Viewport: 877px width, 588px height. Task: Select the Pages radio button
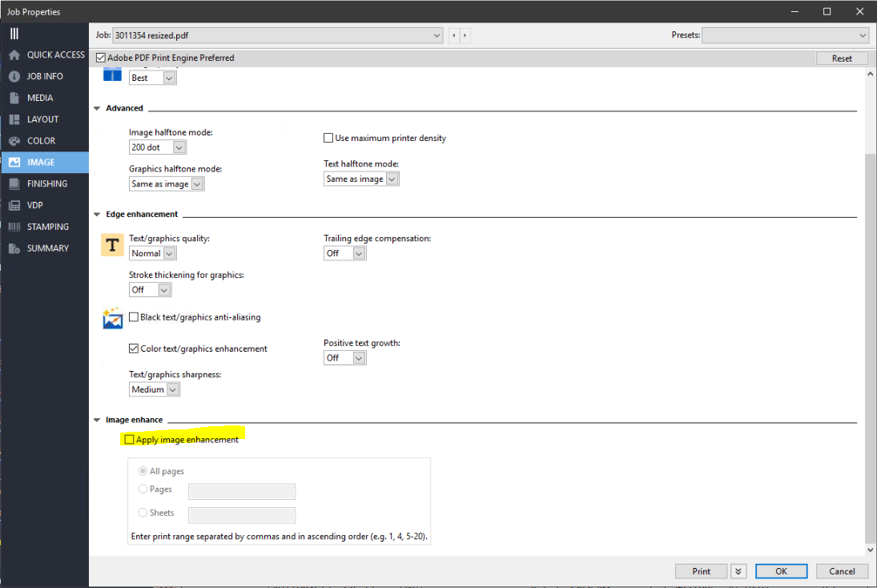(143, 489)
